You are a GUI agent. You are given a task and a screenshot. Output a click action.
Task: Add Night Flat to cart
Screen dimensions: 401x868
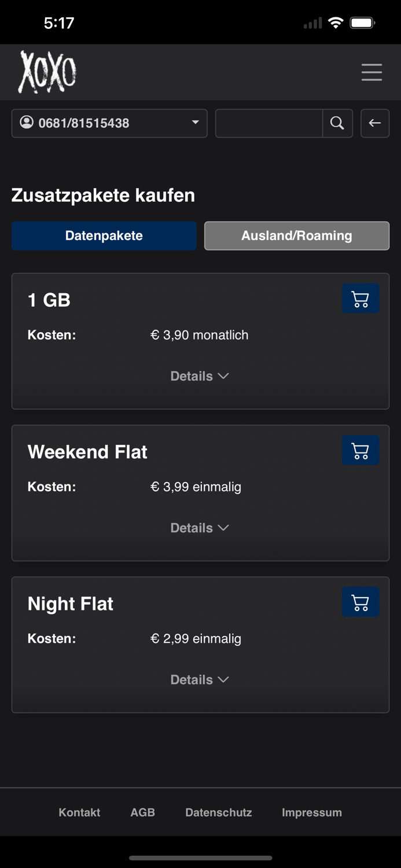click(x=360, y=602)
